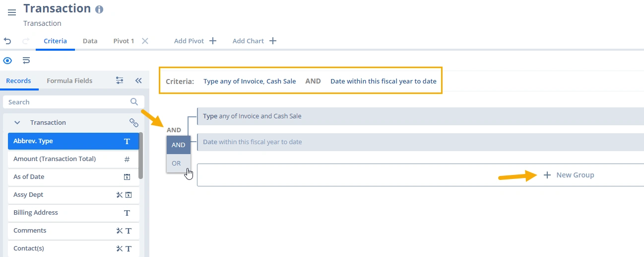
Task: Add a New Group
Action: 569,175
